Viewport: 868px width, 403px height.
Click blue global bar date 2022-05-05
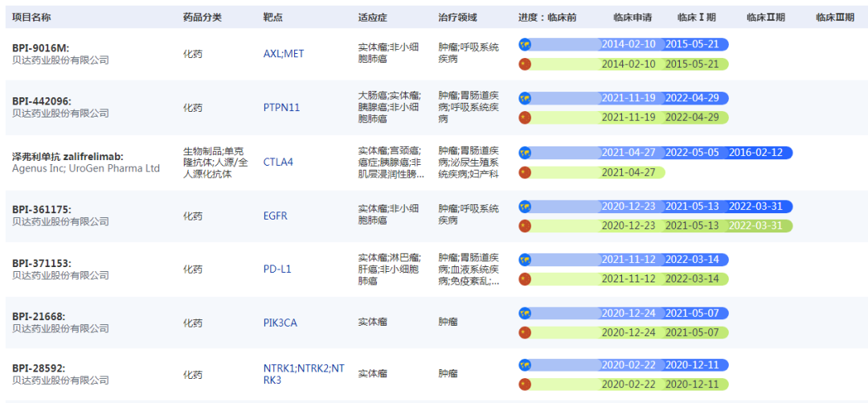[692, 153]
